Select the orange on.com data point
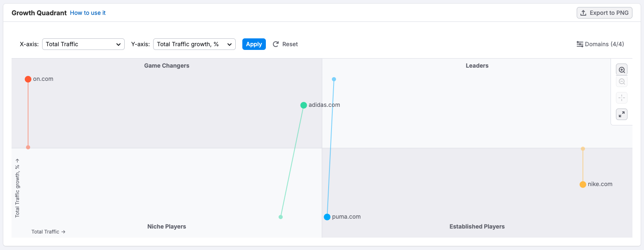This screenshot has height=250, width=644. [28, 79]
